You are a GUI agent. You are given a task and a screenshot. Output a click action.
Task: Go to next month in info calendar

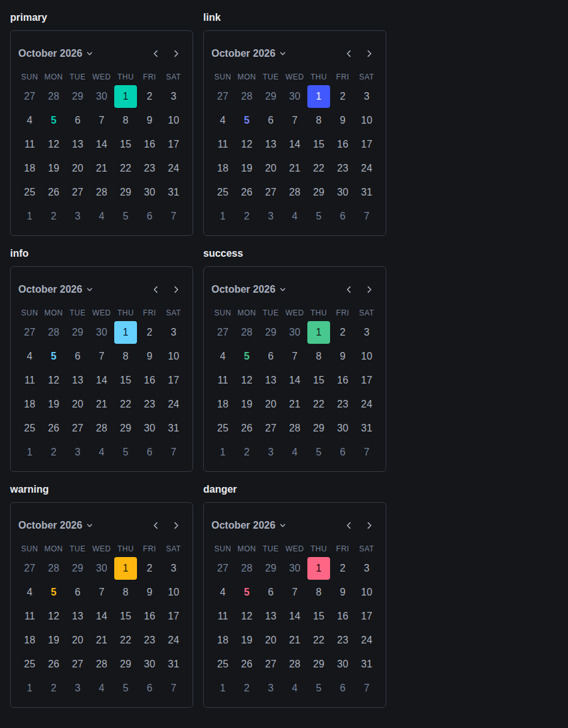pyautogui.click(x=176, y=290)
